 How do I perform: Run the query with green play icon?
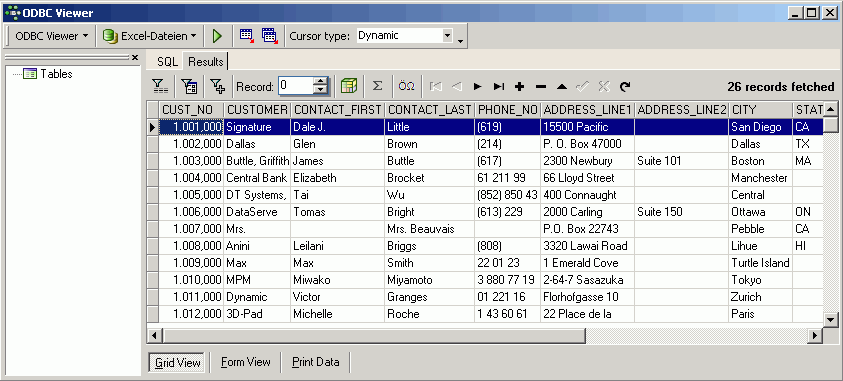click(217, 36)
